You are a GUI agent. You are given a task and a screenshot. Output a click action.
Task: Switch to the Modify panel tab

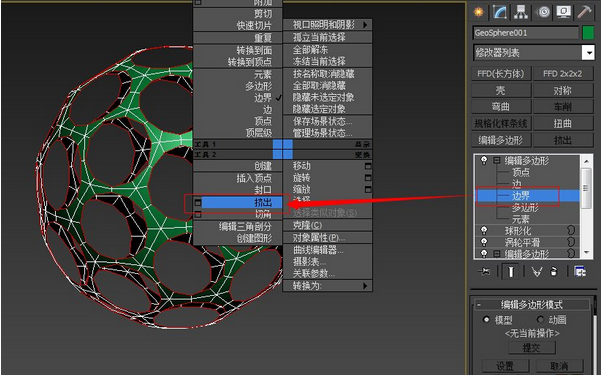point(499,12)
